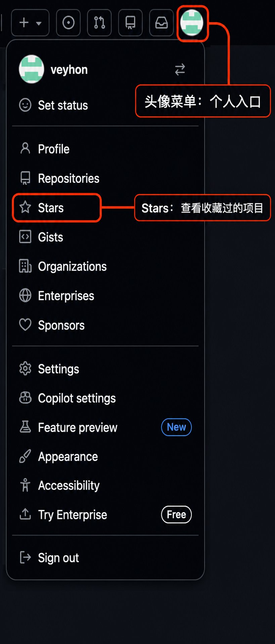
Task: Open Copilot settings
Action: [x=105, y=398]
